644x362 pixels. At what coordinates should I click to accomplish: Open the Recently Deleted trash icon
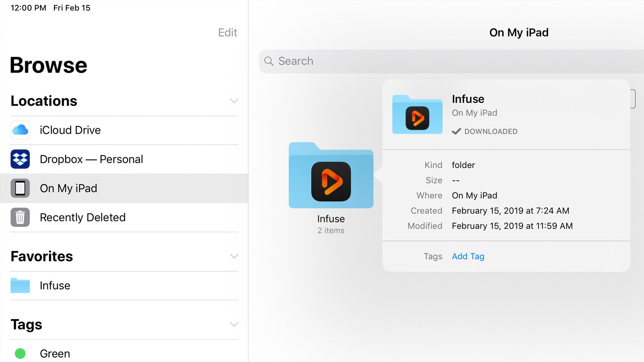20,217
